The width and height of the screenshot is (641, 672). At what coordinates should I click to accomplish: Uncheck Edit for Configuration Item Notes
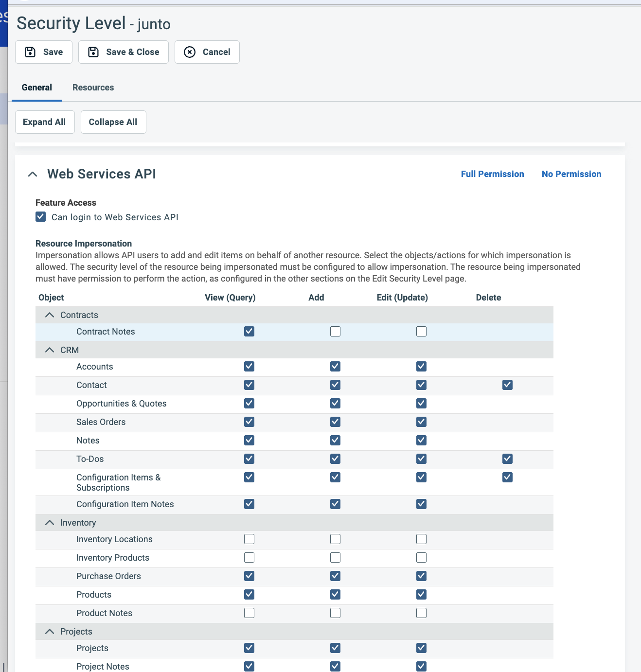pos(422,504)
